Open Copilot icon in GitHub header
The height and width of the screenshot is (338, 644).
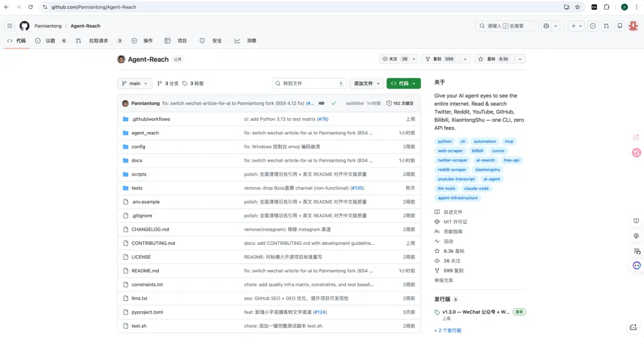pyautogui.click(x=546, y=26)
